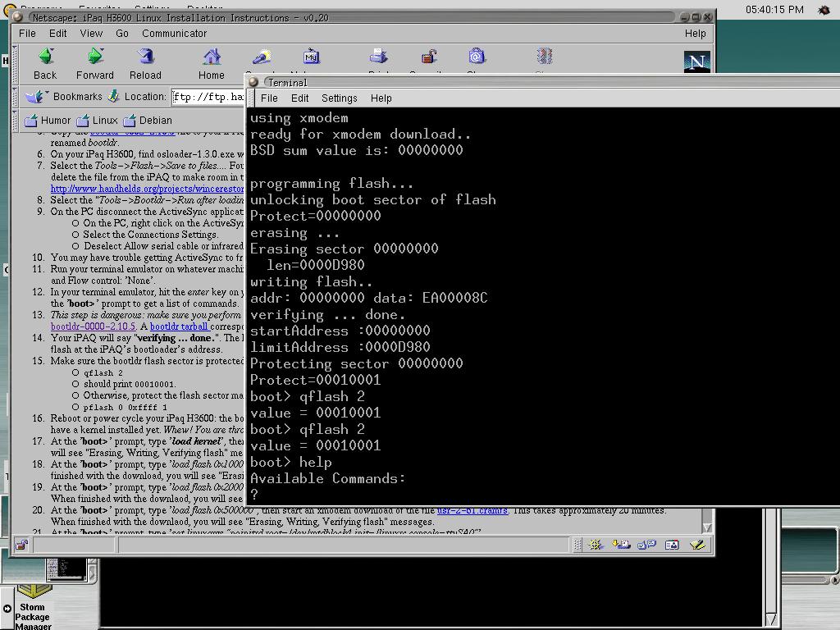840x630 pixels.
Task: Open the usr-2-61.cramfs link
Action: [x=472, y=510]
